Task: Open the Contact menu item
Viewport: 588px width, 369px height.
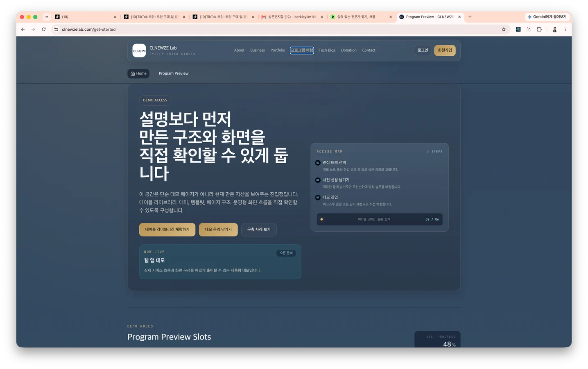Action: pyautogui.click(x=369, y=50)
